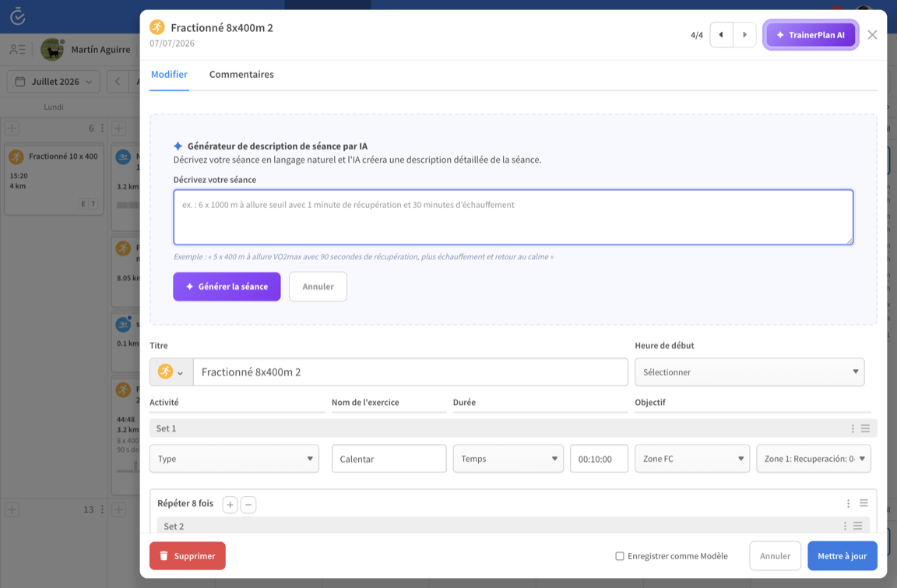Image resolution: width=897 pixels, height=588 pixels.
Task: Grab Set 2 reorder handle icon
Action: pos(857,526)
